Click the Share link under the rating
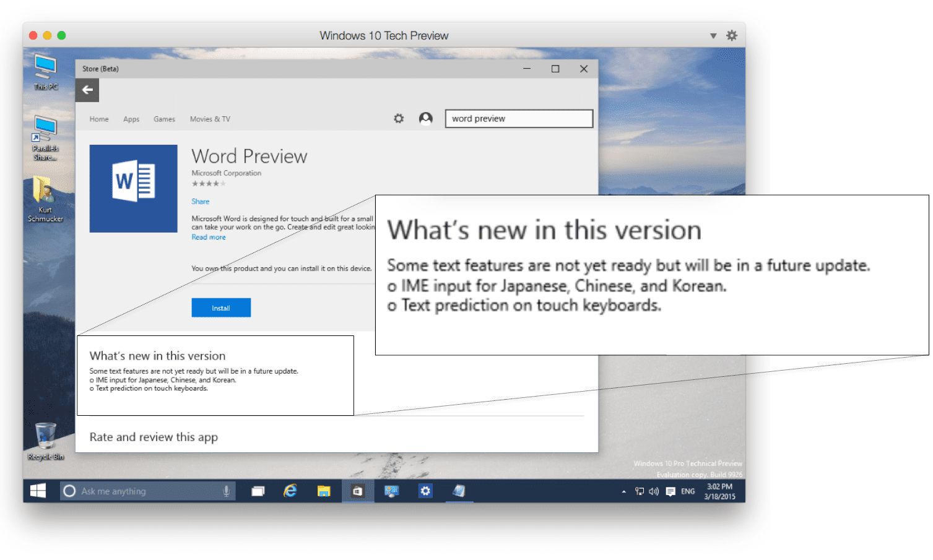Screen dimensions: 933x560 point(201,201)
